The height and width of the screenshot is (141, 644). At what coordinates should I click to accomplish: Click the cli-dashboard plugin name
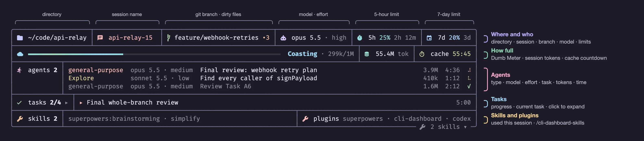[x=418, y=119]
